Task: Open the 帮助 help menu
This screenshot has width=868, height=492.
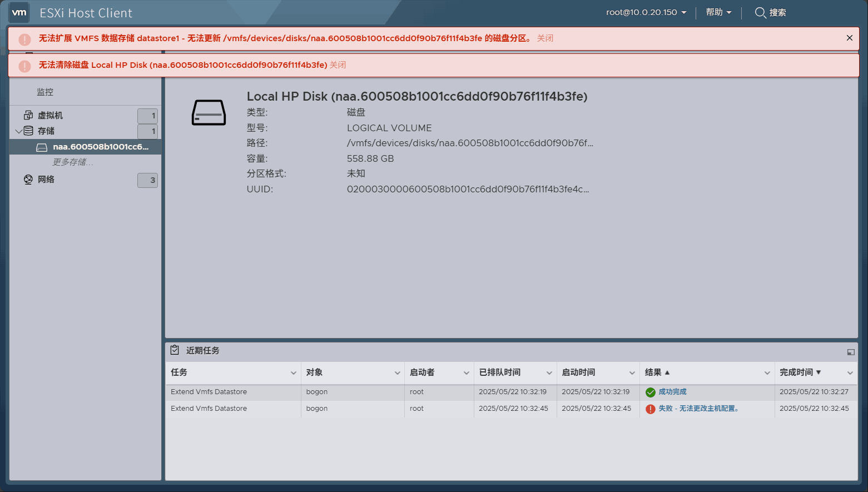Action: pyautogui.click(x=718, y=12)
